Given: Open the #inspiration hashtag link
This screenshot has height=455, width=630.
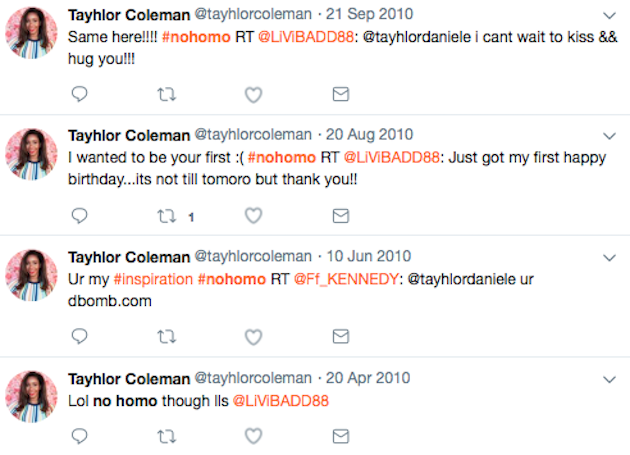Looking at the screenshot, I should point(153,279).
